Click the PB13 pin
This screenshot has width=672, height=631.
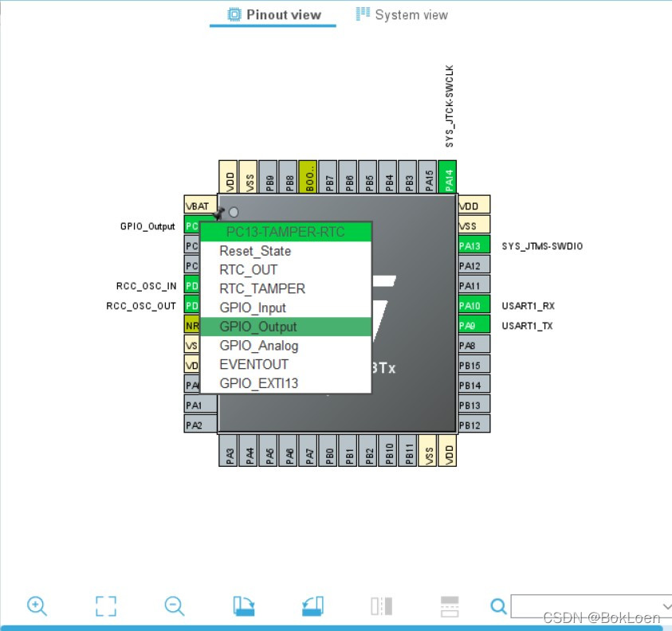click(x=474, y=406)
